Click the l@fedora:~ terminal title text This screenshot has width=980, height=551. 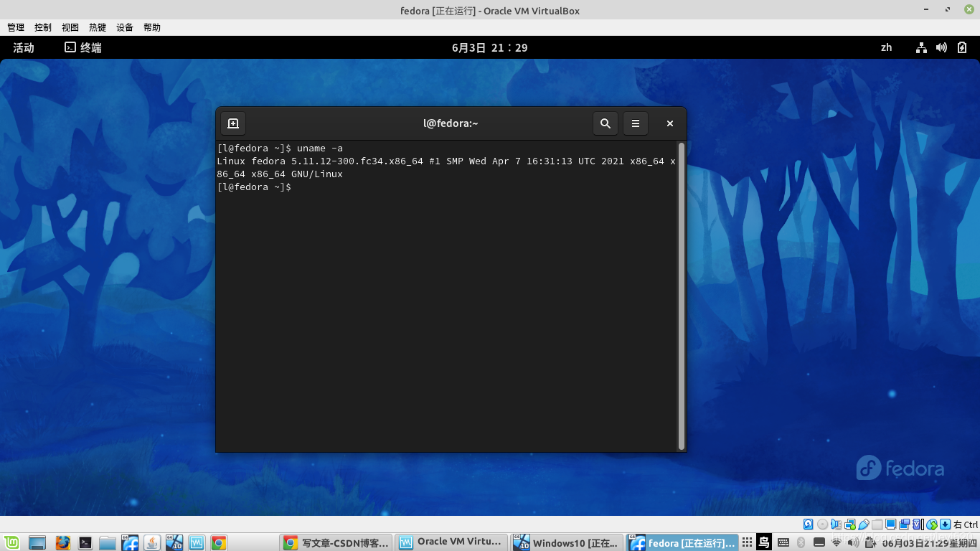(451, 123)
